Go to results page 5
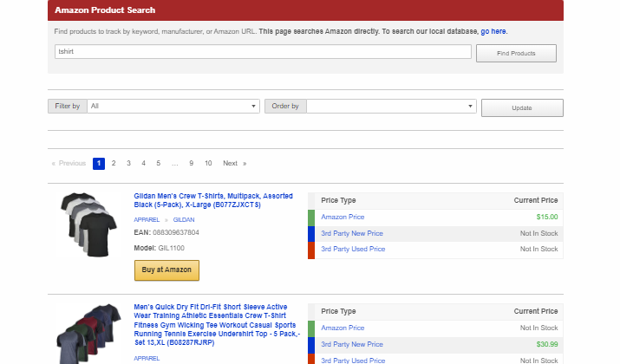 [x=158, y=163]
